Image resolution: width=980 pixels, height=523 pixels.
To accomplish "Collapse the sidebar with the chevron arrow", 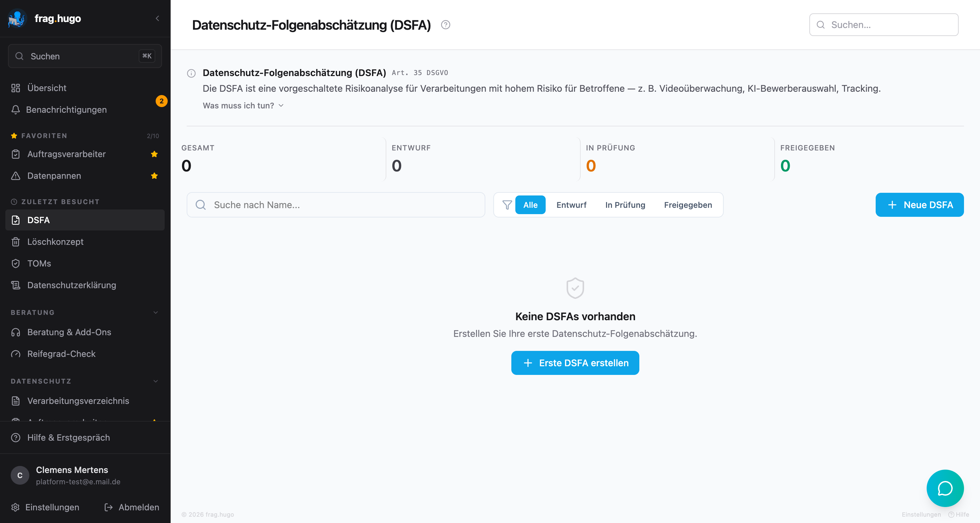I will click(157, 18).
